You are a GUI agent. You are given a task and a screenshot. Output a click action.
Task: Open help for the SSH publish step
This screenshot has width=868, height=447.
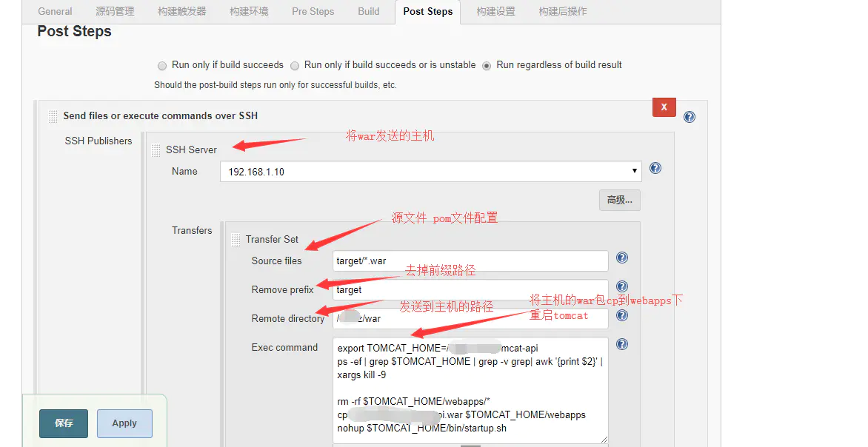[x=690, y=117]
